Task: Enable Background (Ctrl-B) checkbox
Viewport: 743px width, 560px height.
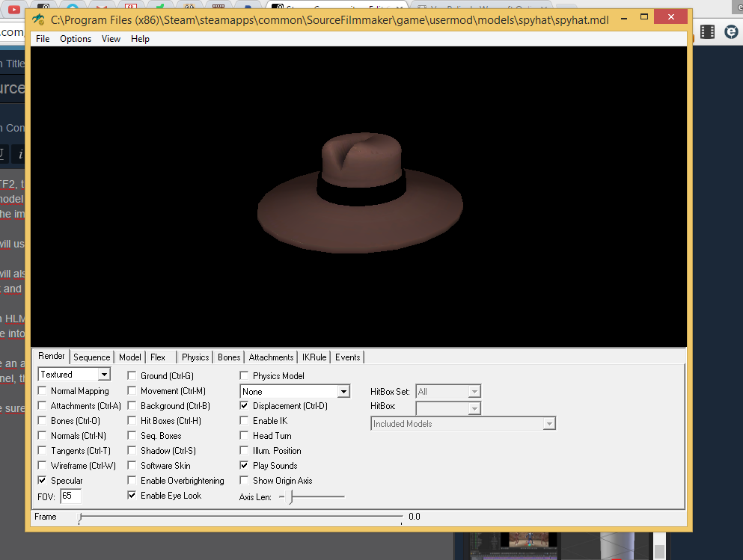Action: [x=132, y=406]
